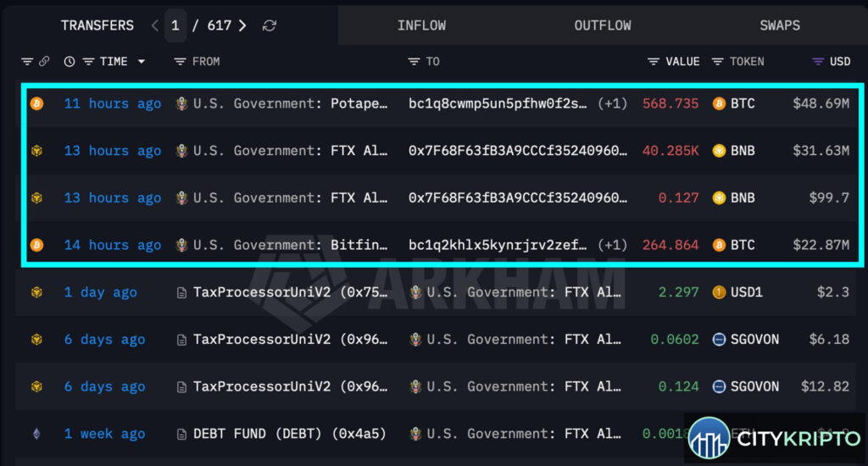Click Bitcoin chain icon in 11 hours ago row
Image resolution: width=868 pixels, height=466 pixels.
click(x=37, y=103)
